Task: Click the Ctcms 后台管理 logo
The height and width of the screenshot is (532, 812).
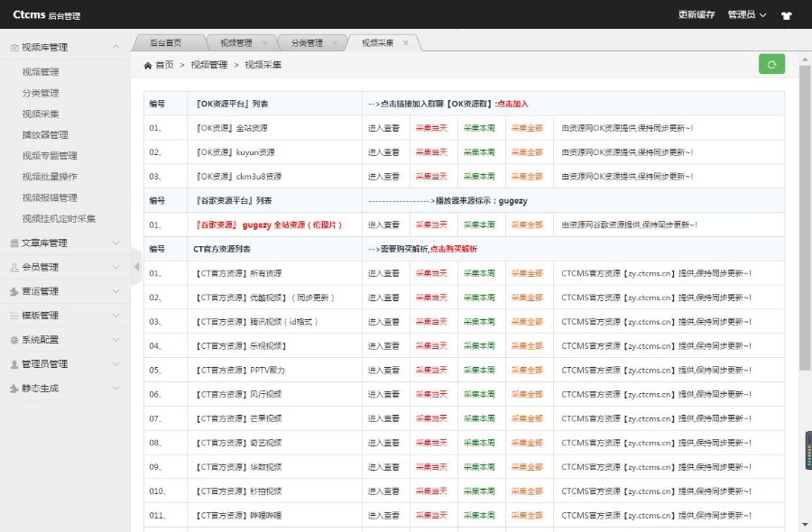Action: [x=47, y=15]
